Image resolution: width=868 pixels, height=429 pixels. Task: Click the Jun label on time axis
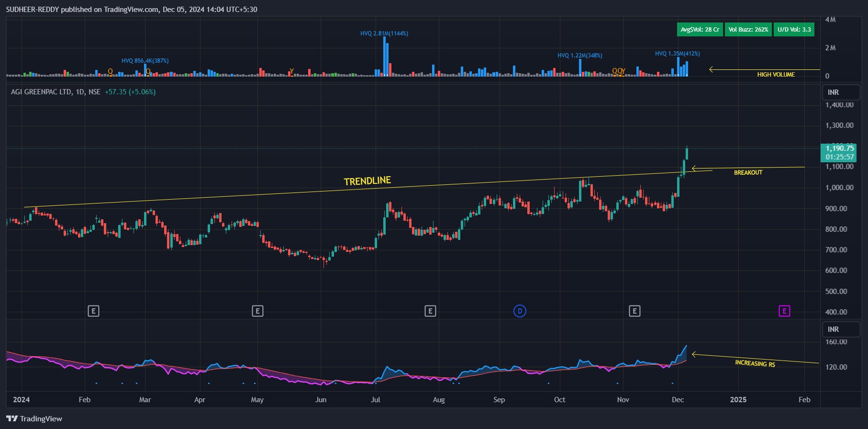pos(321,400)
